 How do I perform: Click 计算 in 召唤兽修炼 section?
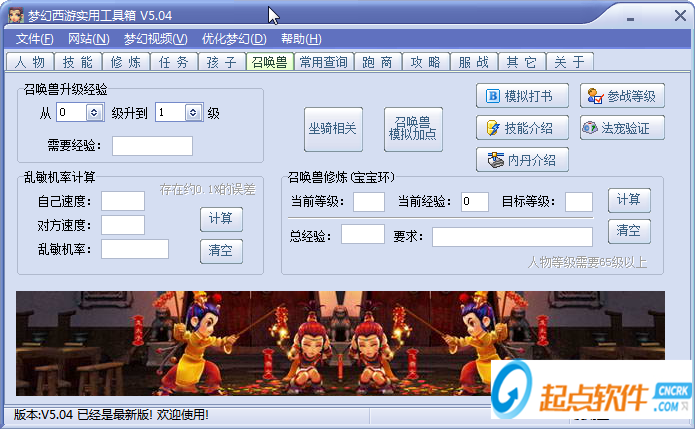[x=629, y=200]
